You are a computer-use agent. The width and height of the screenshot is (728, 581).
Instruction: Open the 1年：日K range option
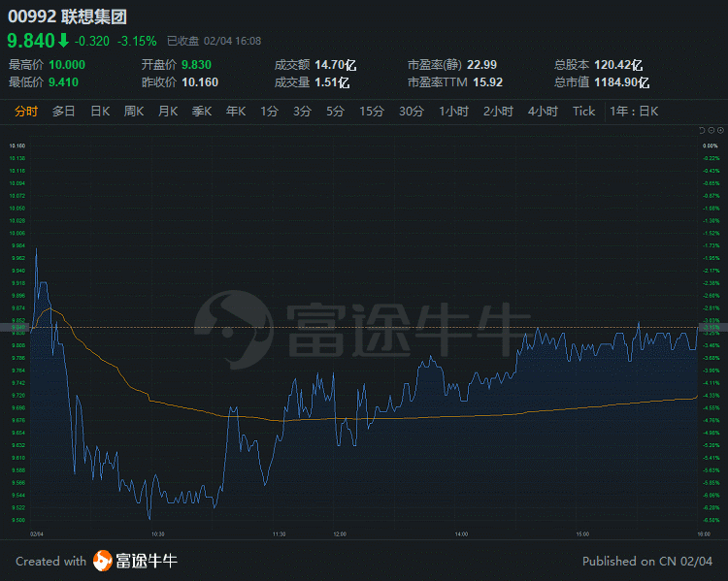coord(635,112)
